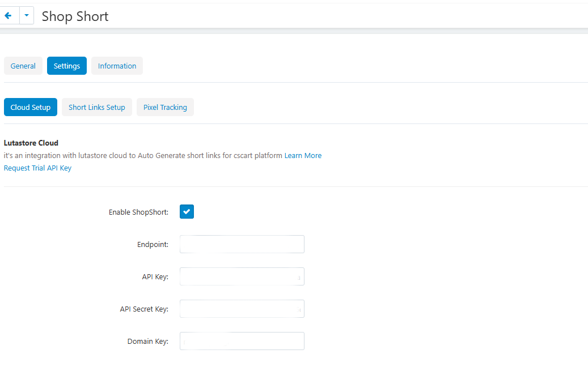Click into the API Key field
588x375 pixels.
click(242, 276)
